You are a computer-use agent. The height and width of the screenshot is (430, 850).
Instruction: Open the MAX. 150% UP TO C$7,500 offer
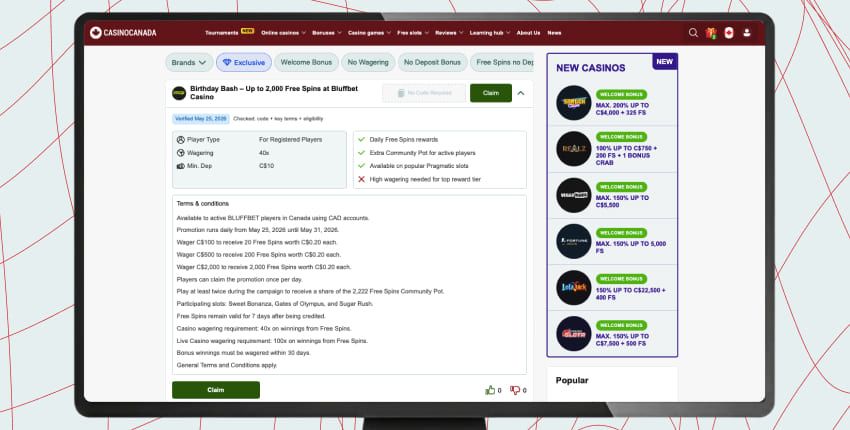[x=622, y=340]
